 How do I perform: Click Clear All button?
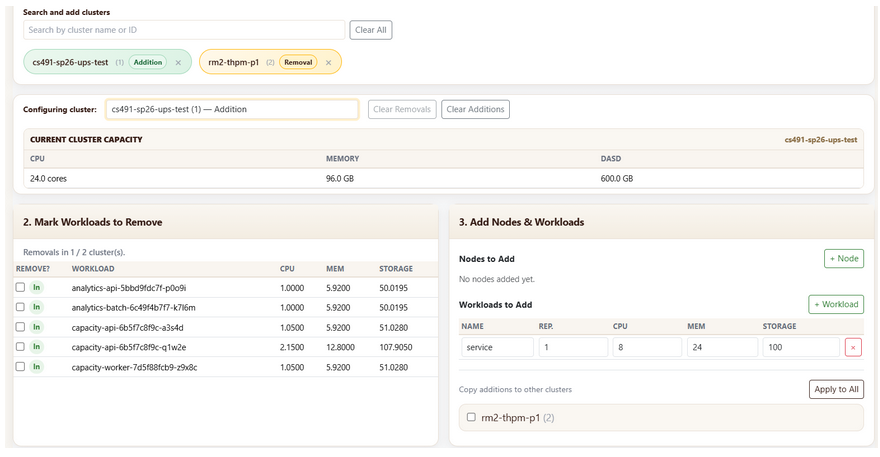pyautogui.click(x=370, y=30)
